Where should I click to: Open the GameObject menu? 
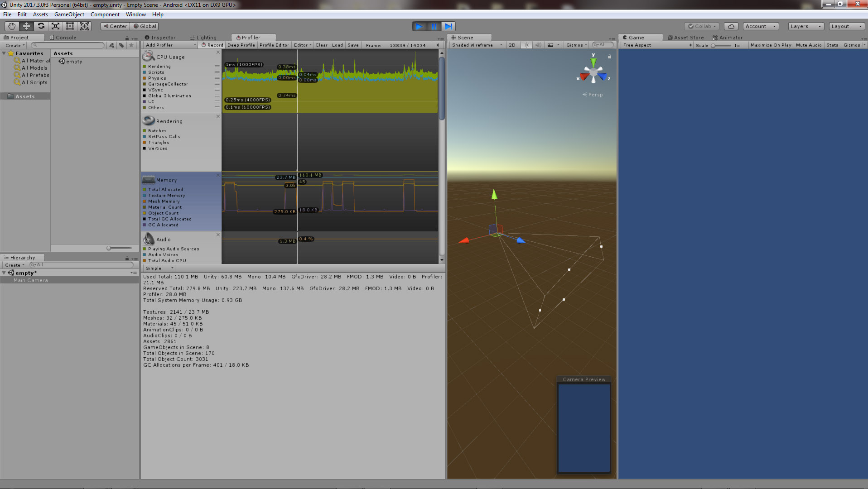[x=69, y=14]
